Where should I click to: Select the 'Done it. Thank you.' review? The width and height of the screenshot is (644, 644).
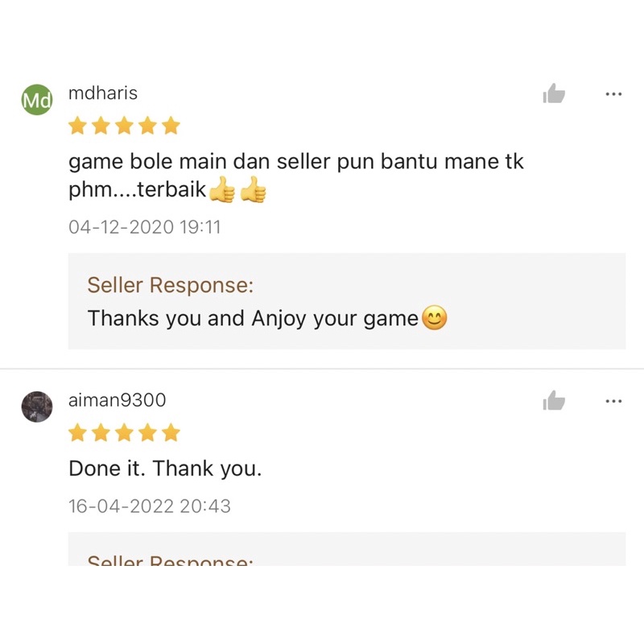tap(165, 469)
